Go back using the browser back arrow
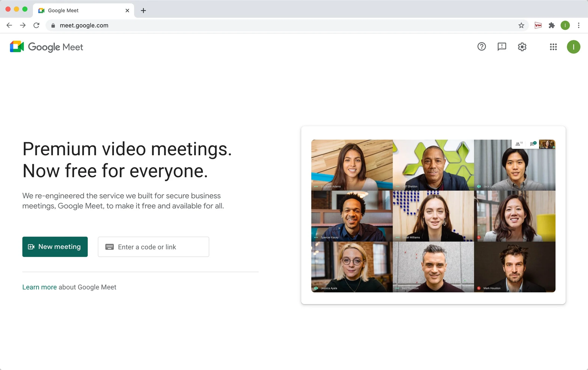 (x=9, y=25)
